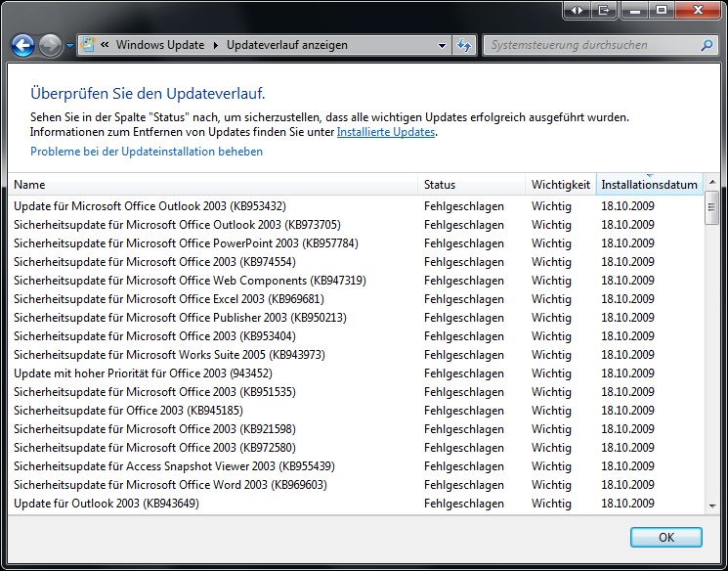Click Wichtig cell in KB969681 row
728x571 pixels.
click(551, 299)
